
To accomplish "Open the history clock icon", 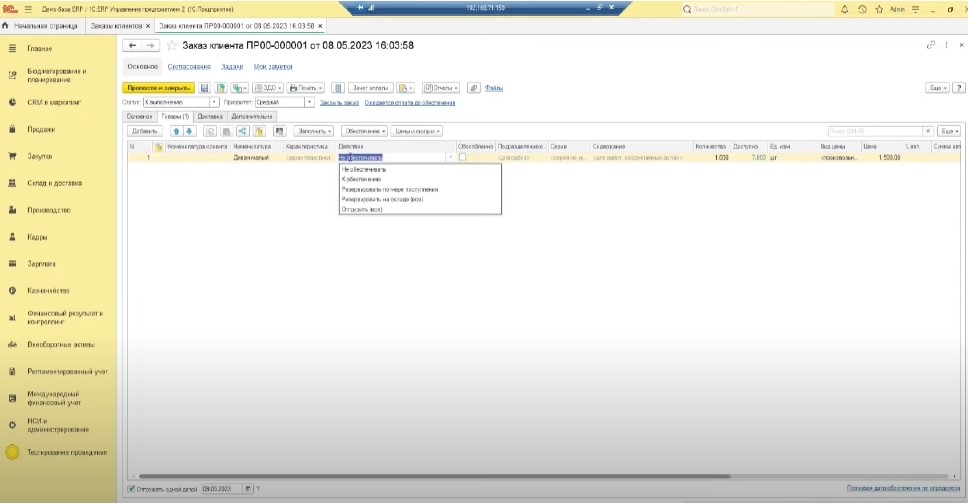I will click(x=861, y=8).
